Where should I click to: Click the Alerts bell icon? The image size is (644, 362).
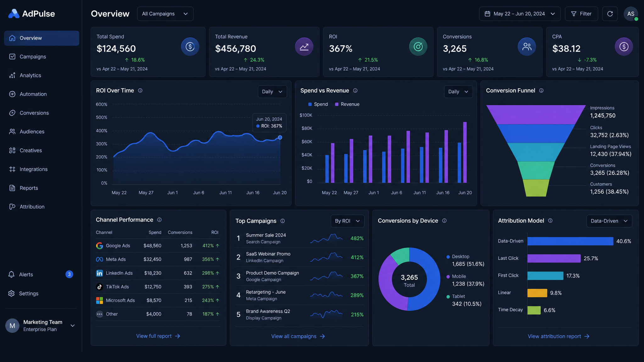pyautogui.click(x=12, y=274)
